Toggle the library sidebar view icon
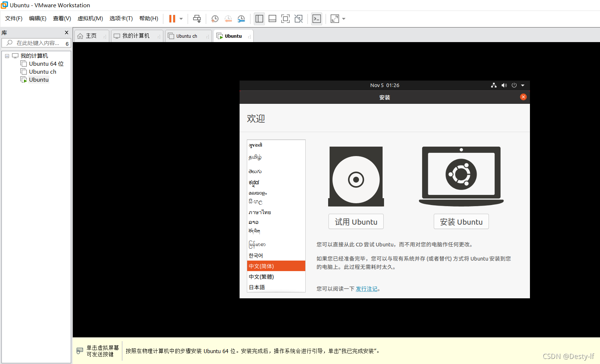Viewport: 600px width, 364px height. pos(259,19)
